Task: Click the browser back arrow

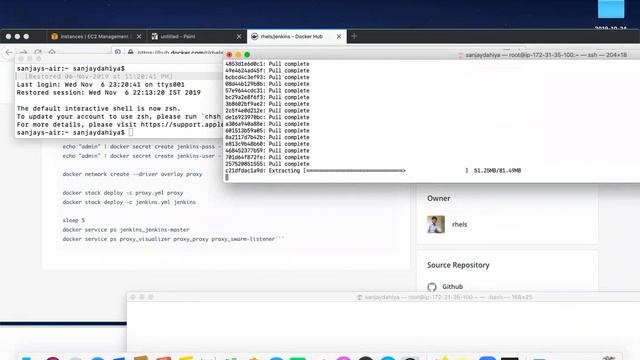Action: [9, 52]
